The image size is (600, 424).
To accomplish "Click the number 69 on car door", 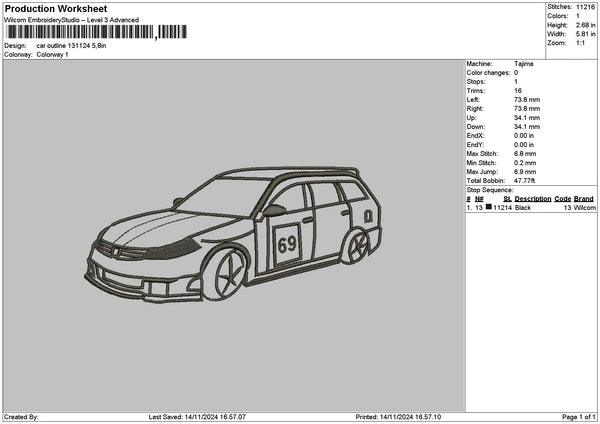I will coord(287,243).
